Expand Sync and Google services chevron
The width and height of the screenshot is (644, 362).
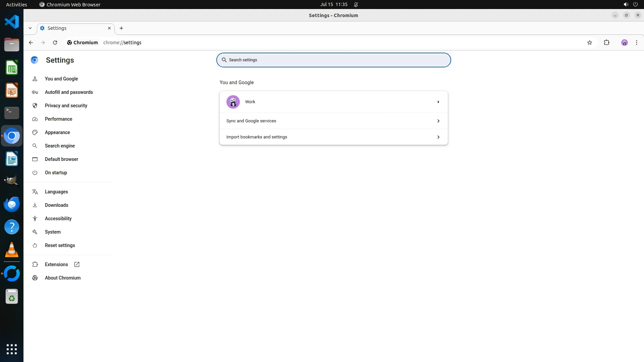point(438,121)
